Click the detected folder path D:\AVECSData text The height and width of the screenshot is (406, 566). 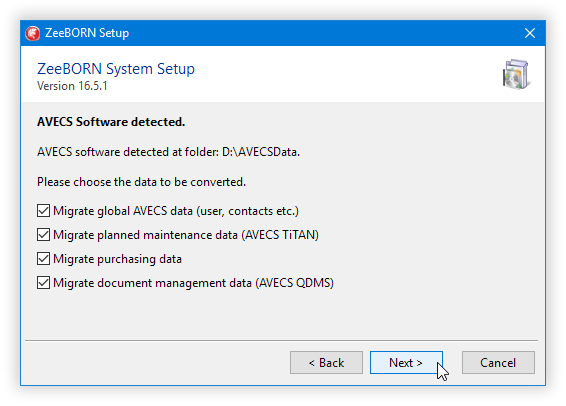coord(261,152)
